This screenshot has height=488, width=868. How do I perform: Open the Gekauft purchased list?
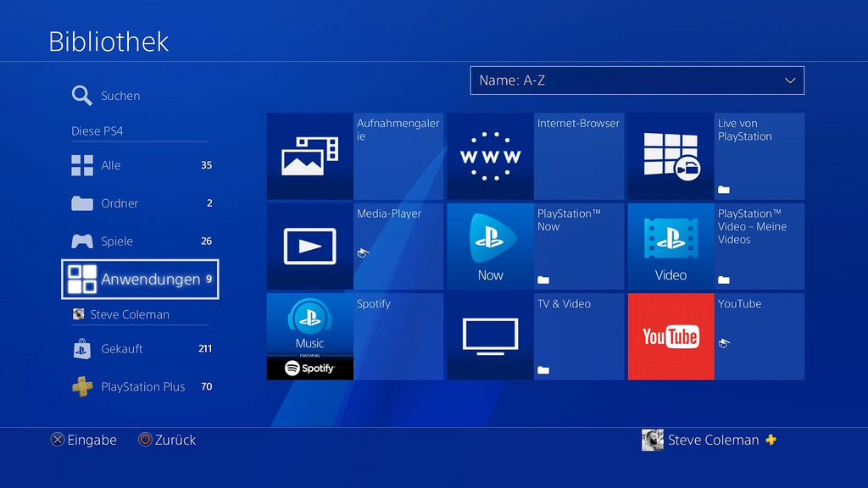tap(121, 348)
